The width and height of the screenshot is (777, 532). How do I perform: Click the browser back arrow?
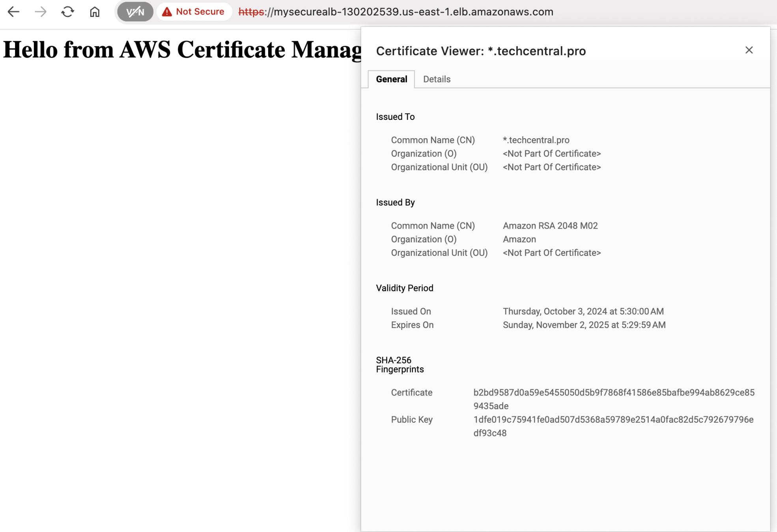(14, 12)
